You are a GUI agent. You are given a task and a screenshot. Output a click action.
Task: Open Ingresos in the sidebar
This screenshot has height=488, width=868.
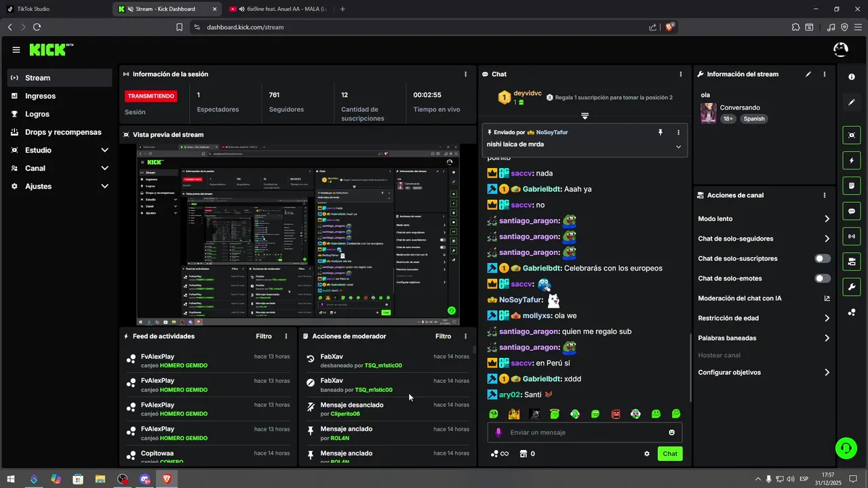[60, 96]
